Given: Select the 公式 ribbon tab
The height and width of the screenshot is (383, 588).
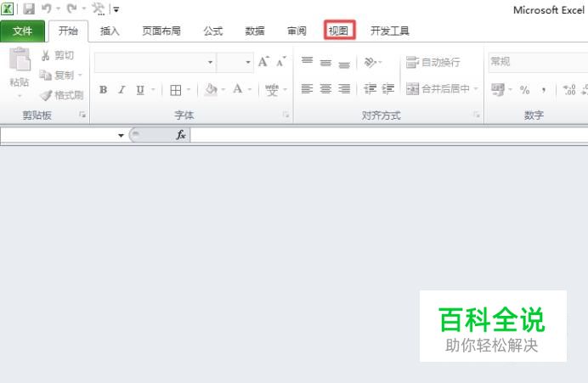Looking at the screenshot, I should tap(213, 31).
